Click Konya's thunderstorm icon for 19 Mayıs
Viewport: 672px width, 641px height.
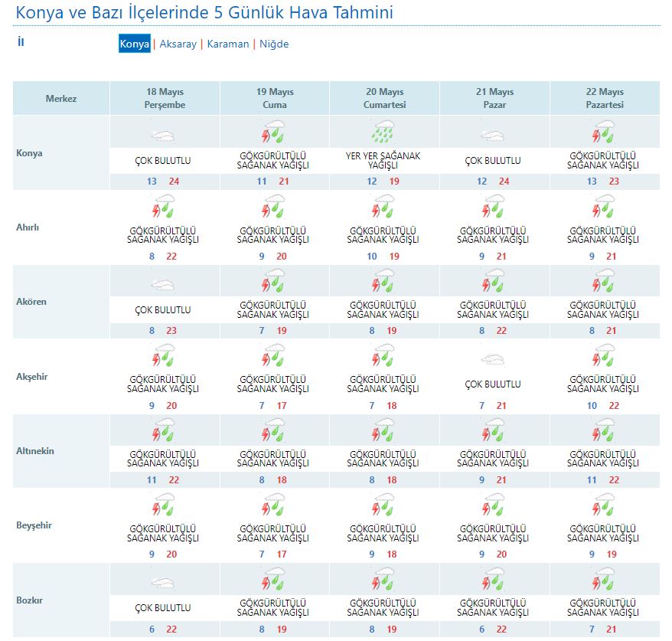click(274, 134)
